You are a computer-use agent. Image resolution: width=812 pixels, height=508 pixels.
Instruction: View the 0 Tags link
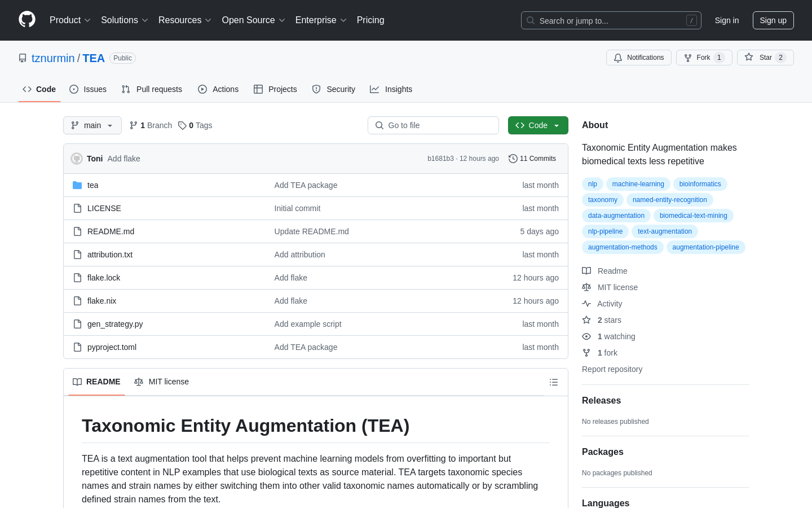pos(195,125)
